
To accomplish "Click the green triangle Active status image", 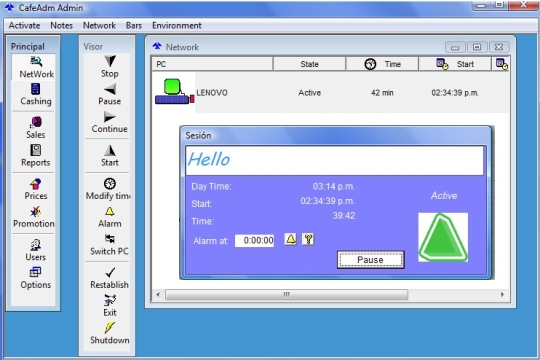I will (x=443, y=237).
